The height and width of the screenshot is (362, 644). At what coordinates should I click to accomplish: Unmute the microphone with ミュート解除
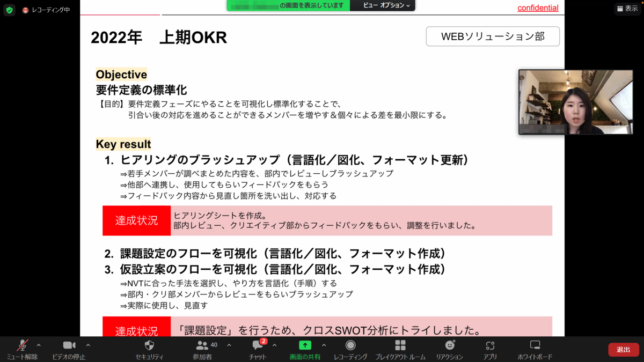click(22, 350)
